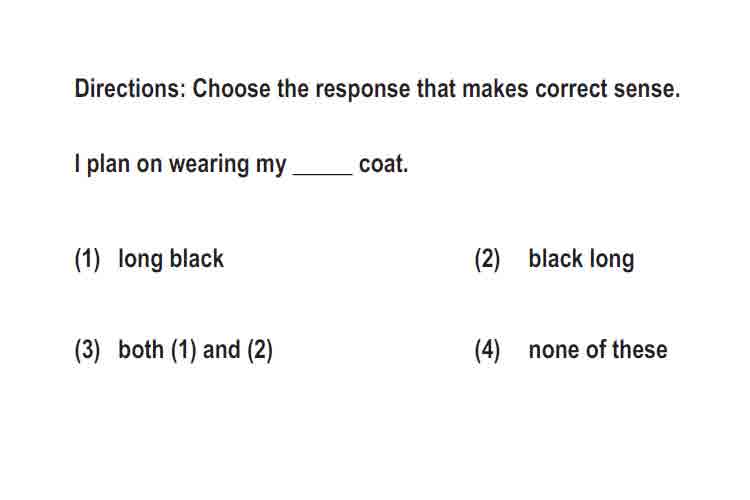Image resolution: width=750 pixels, height=500 pixels.
Task: Select answer option number (4)
Action: [x=487, y=350]
